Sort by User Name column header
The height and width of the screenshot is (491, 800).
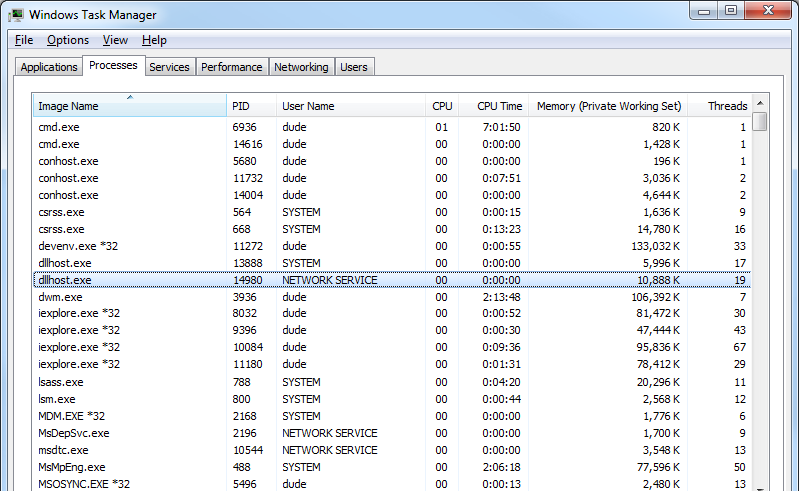(351, 106)
